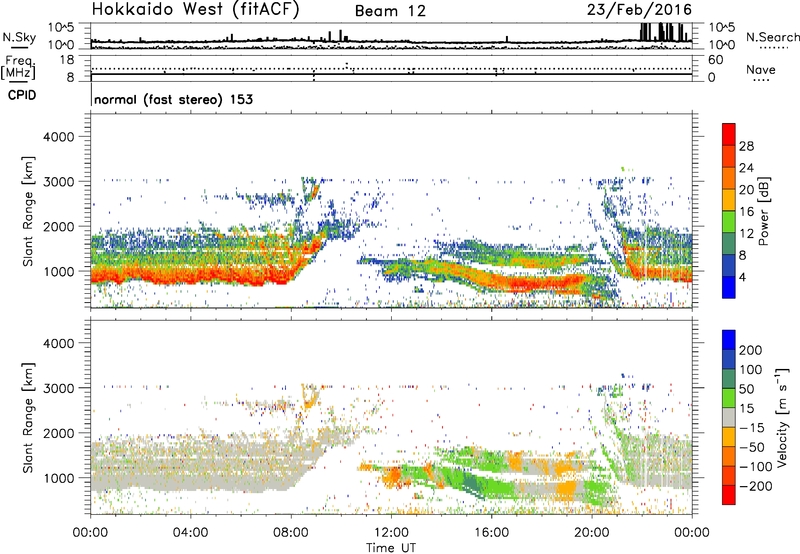The image size is (800, 554).
Task: Click the '12:00' time tick label
Action: click(391, 533)
